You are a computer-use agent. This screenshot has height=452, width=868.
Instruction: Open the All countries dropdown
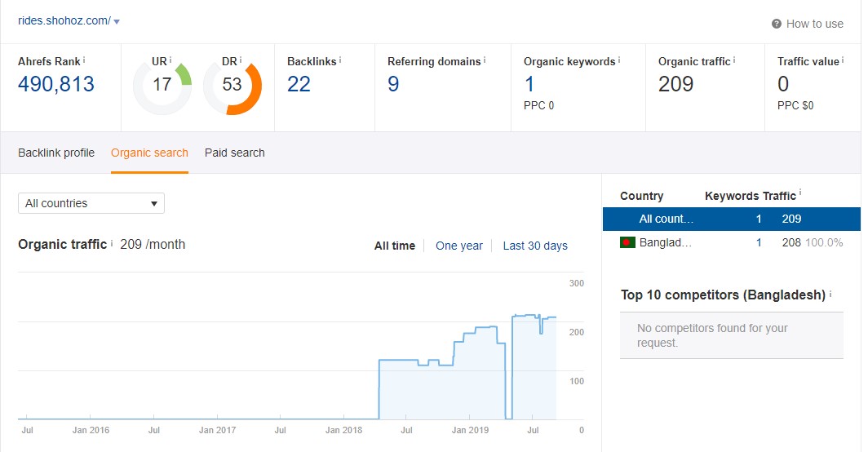(x=91, y=203)
